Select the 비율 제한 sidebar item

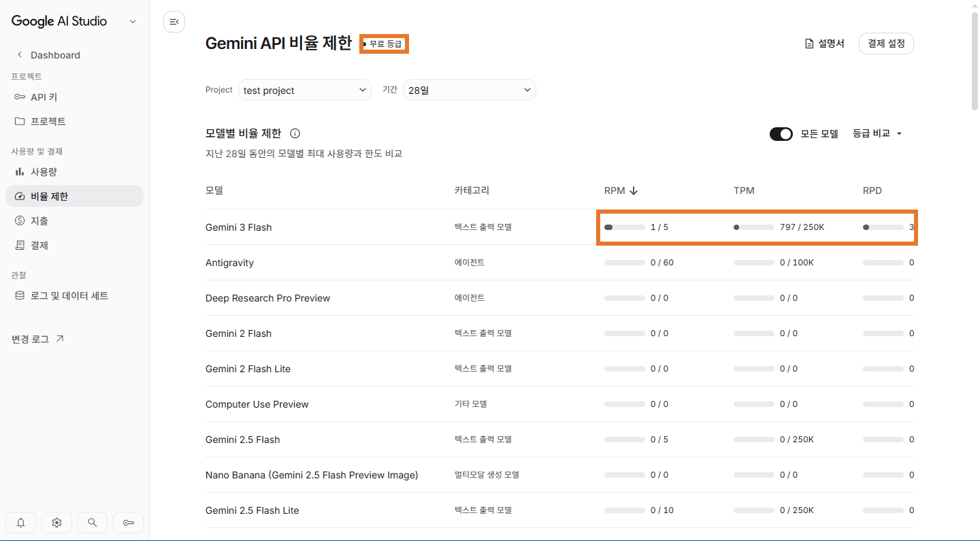tap(74, 196)
